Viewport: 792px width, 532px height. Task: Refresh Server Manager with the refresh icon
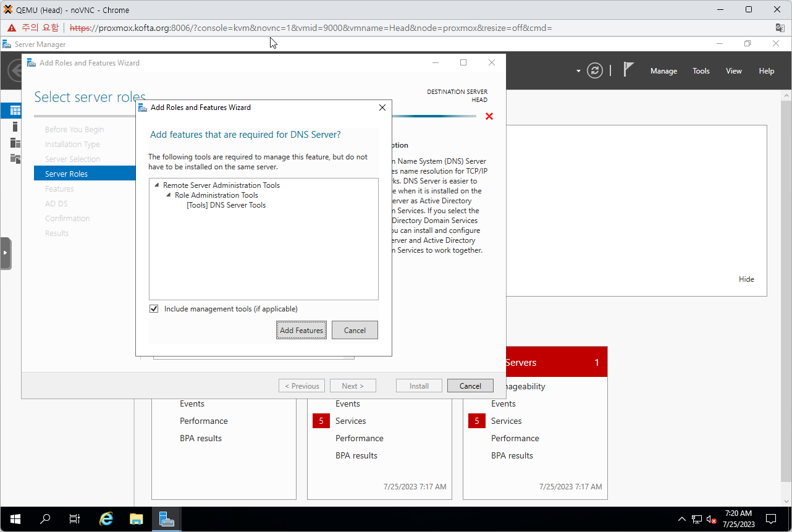(x=594, y=70)
